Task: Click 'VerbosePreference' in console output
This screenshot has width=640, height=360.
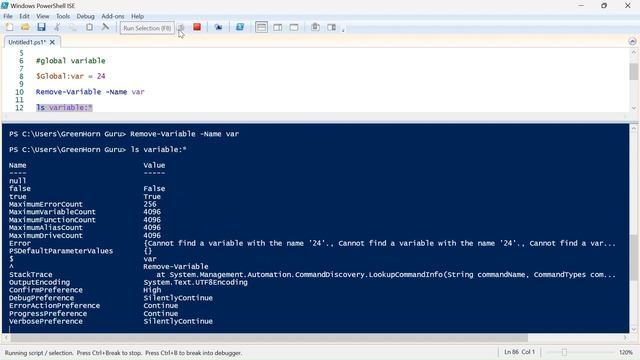Action: coord(46,322)
